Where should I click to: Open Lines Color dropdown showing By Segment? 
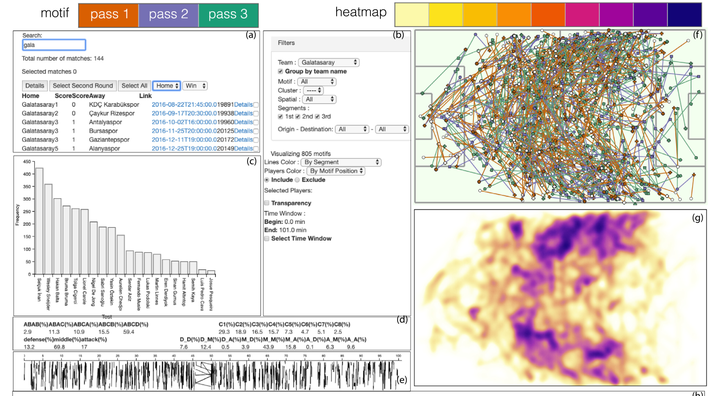[x=341, y=162]
